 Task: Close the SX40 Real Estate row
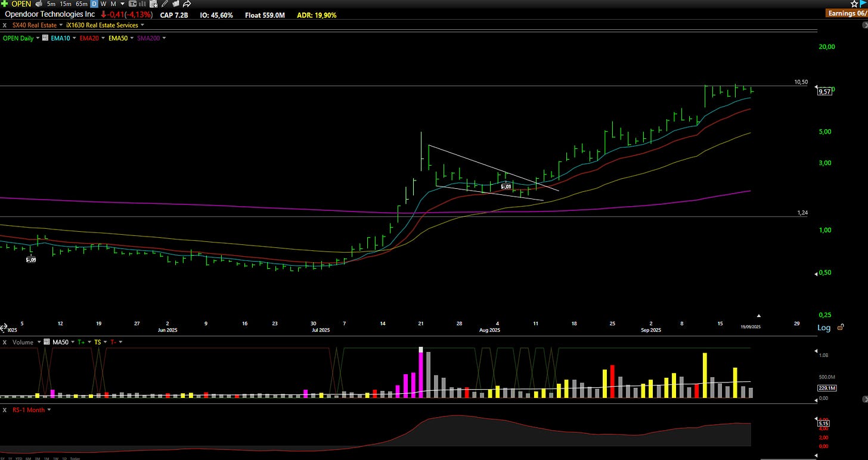click(x=5, y=25)
